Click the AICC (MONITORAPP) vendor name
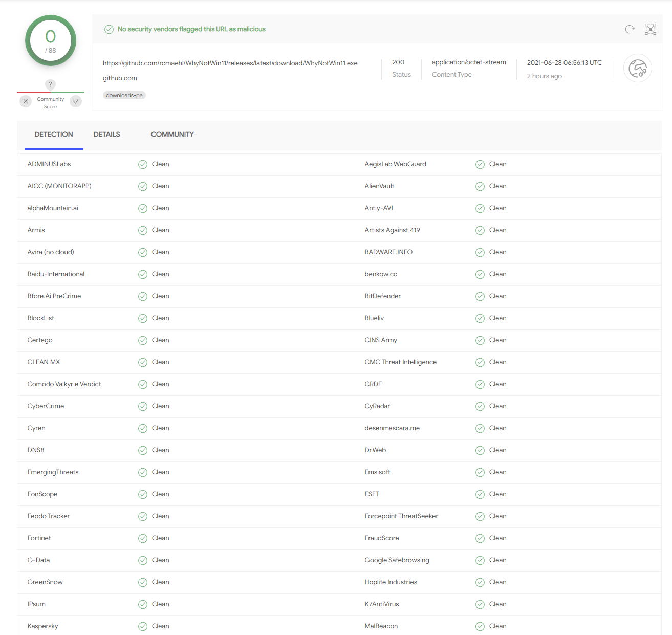Screen dimensions: 672x635 pyautogui.click(x=59, y=186)
